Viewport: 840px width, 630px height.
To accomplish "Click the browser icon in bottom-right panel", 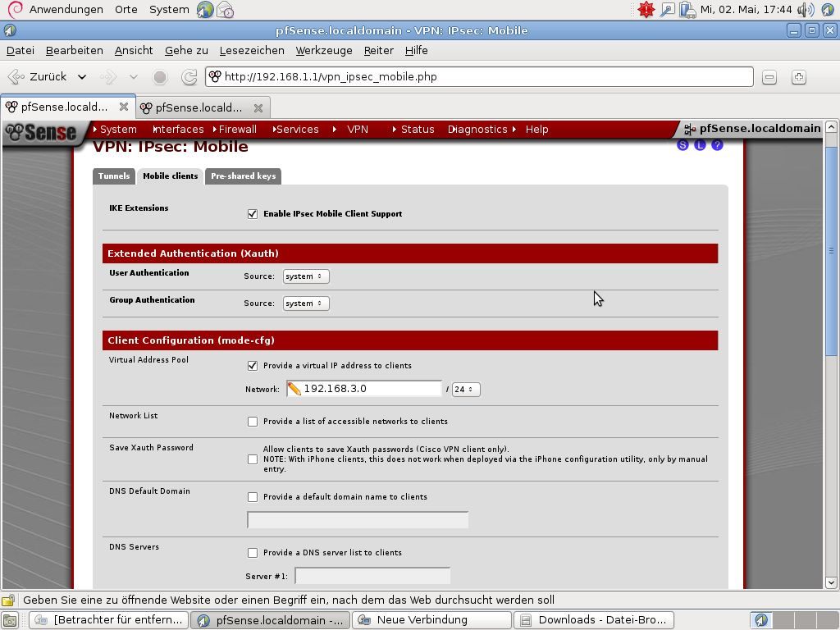I will [x=761, y=620].
